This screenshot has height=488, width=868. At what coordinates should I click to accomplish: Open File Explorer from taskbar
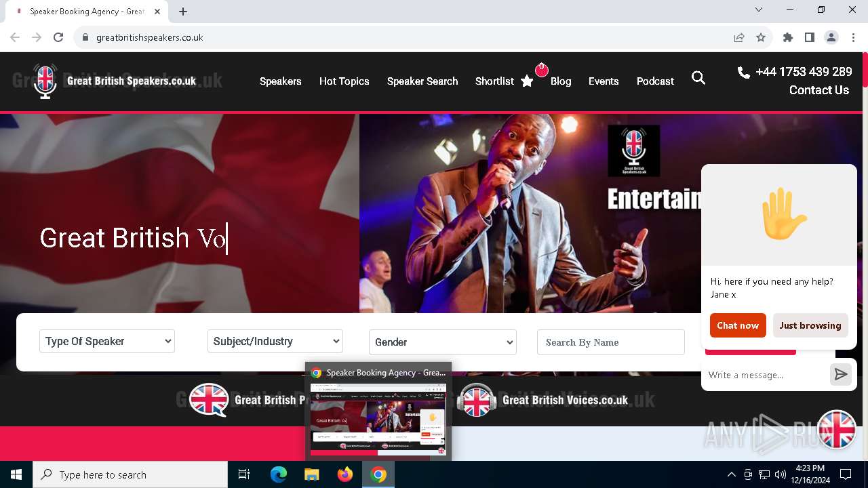(x=312, y=474)
